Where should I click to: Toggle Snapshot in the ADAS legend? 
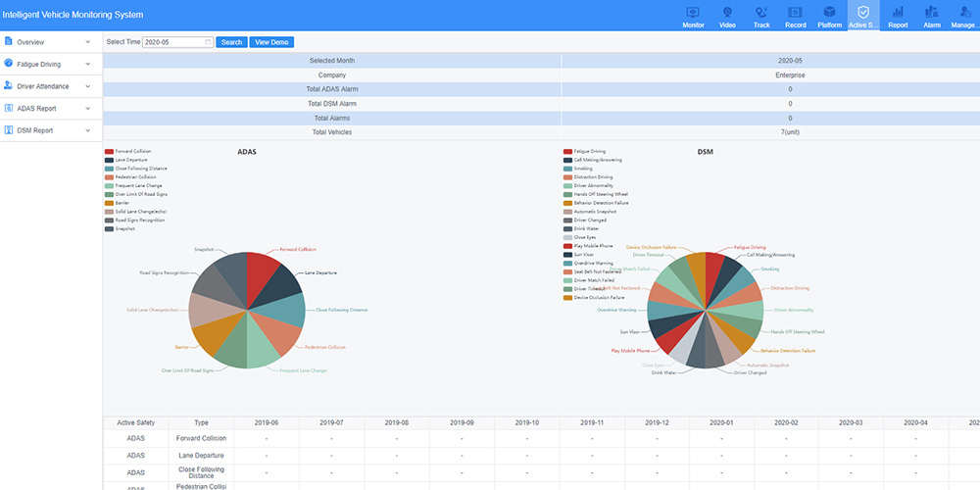[118, 228]
